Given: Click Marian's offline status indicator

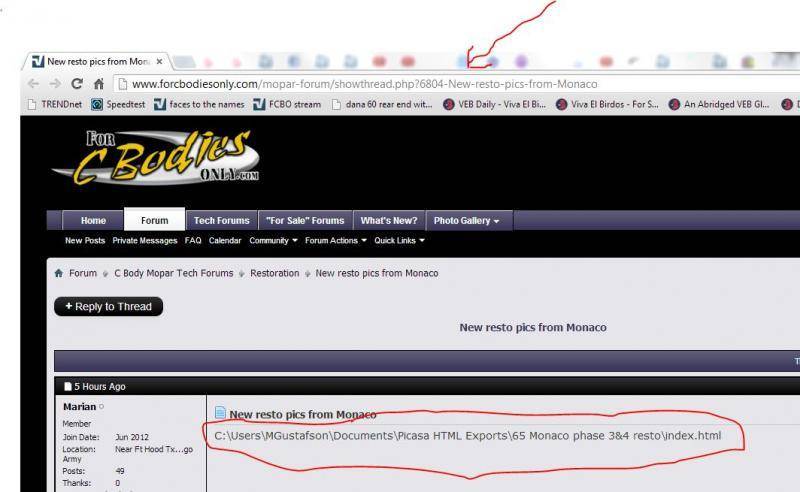Looking at the screenshot, I should pyautogui.click(x=102, y=407).
